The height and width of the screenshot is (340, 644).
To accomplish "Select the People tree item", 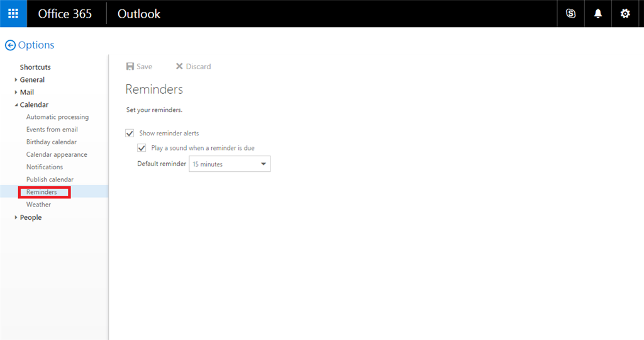I will click(31, 217).
